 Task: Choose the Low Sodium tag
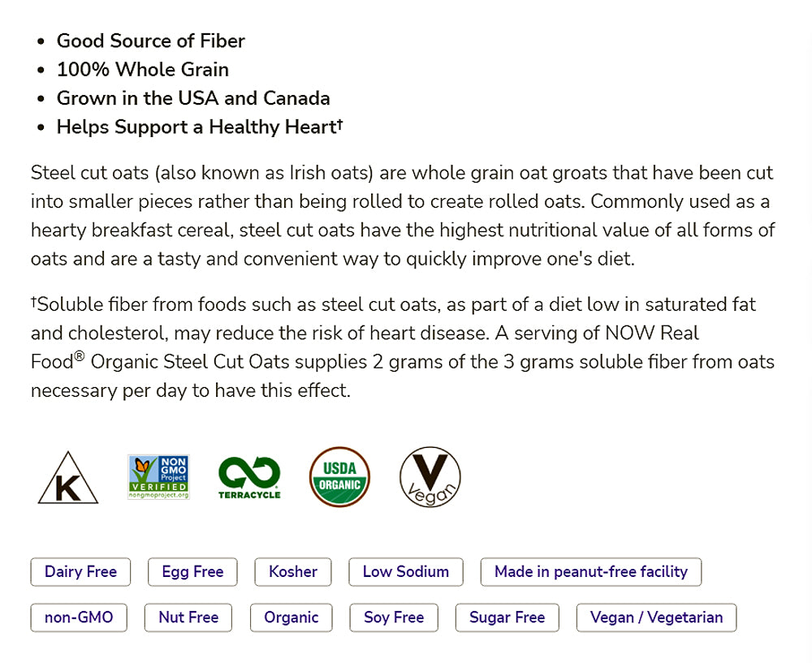tap(406, 572)
